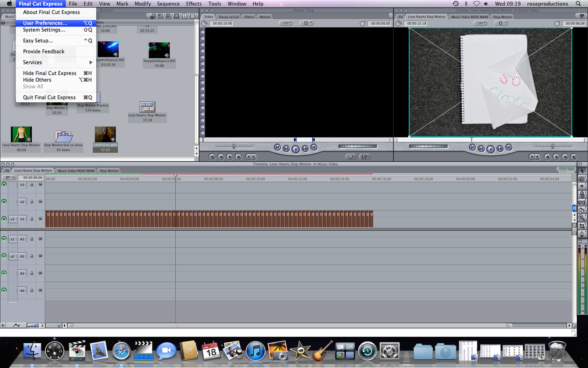Open Stop Motion tab in Canvas
This screenshot has width=588, height=368.
point(502,17)
